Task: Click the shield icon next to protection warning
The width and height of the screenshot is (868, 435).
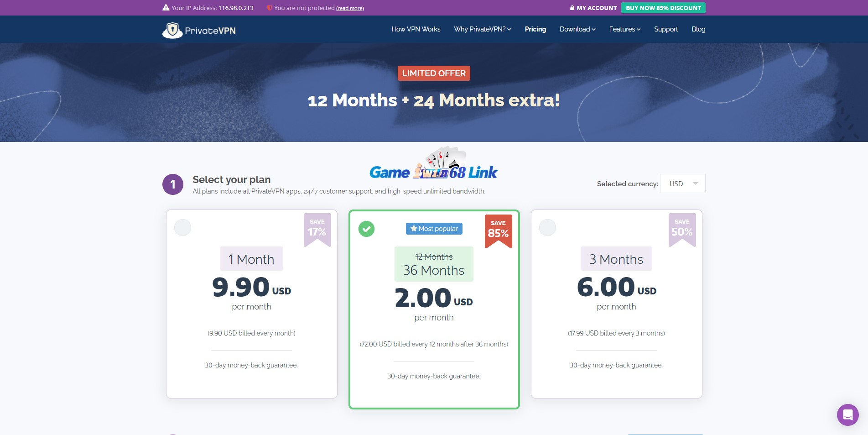Action: [x=269, y=8]
